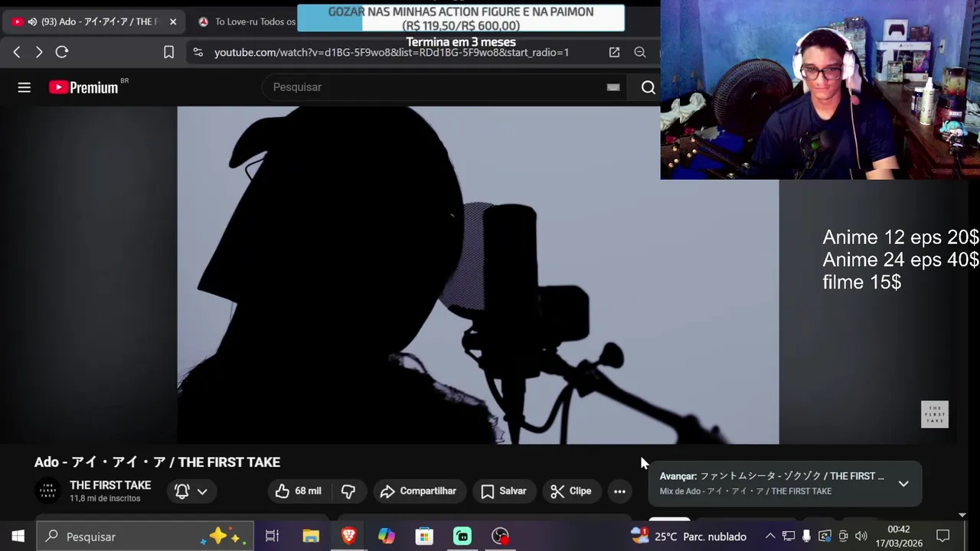Click THE FIRST TAKE watermark in video

935,414
